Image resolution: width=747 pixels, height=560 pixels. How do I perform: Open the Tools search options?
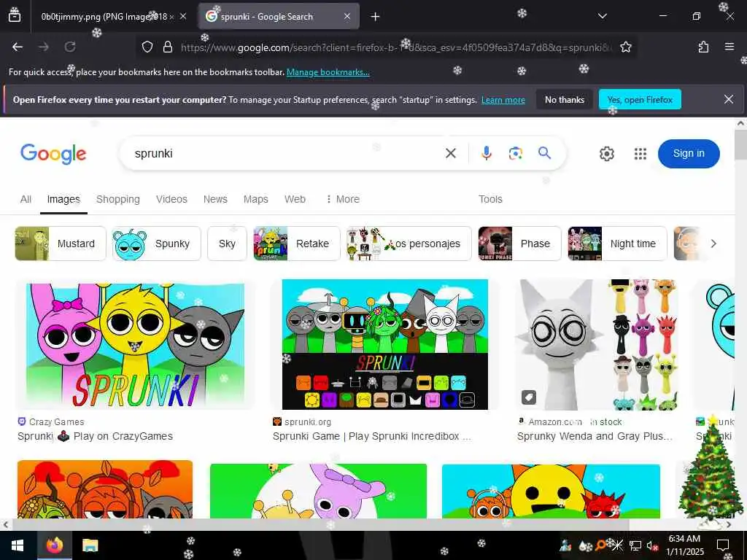(490, 199)
